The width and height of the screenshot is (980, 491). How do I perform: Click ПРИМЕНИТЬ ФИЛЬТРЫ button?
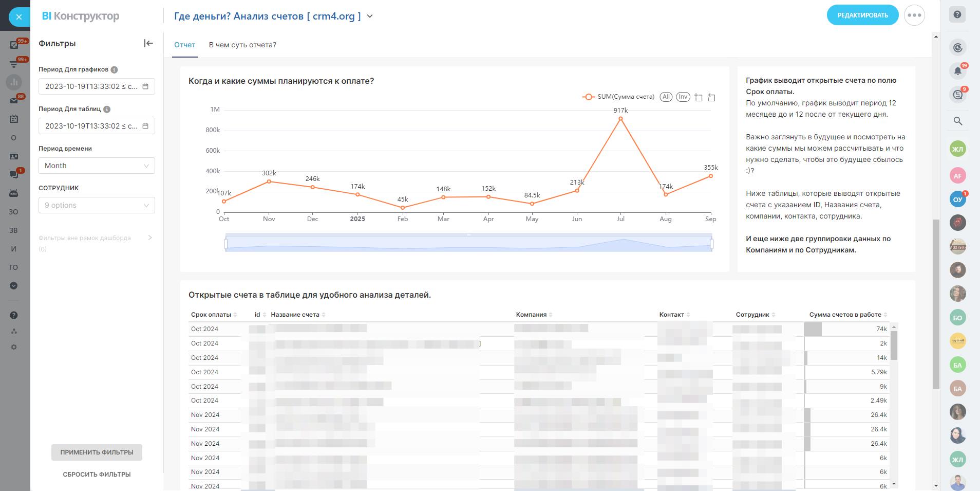click(x=97, y=452)
